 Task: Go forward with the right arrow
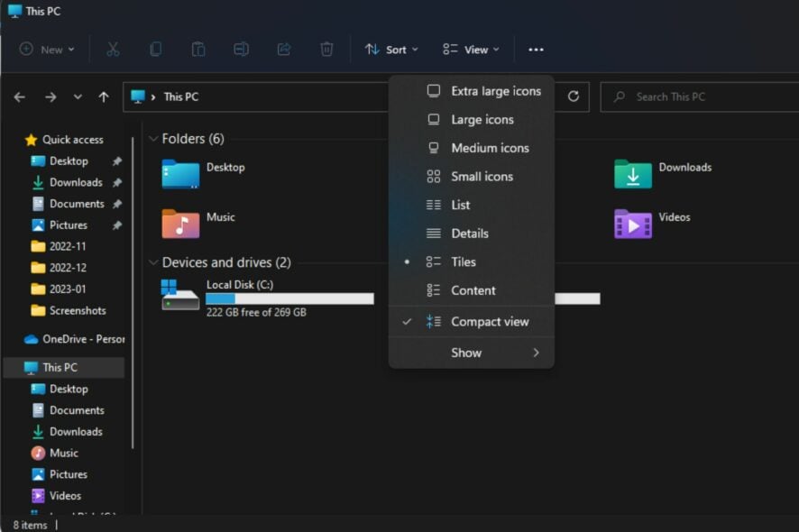click(x=51, y=96)
